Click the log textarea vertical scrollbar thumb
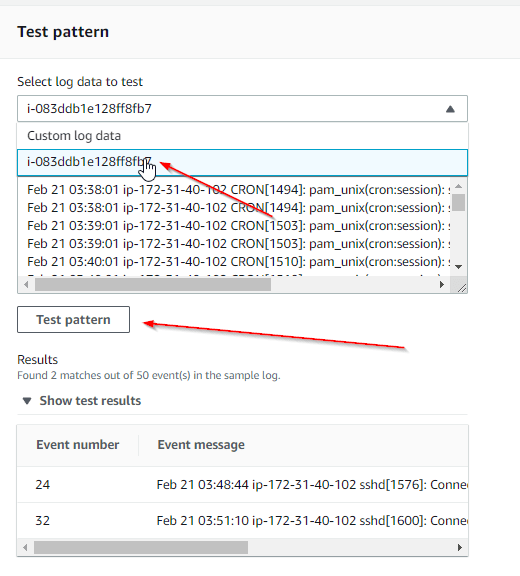 click(458, 202)
